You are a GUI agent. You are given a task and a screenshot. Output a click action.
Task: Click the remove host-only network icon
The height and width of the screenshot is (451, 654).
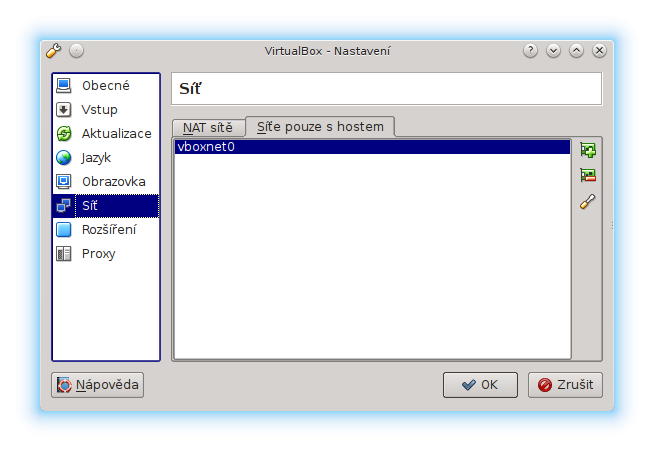588,176
